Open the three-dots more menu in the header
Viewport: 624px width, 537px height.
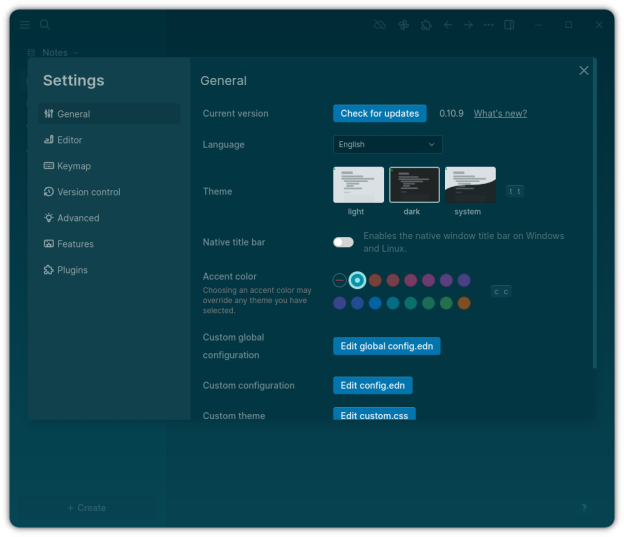point(488,25)
